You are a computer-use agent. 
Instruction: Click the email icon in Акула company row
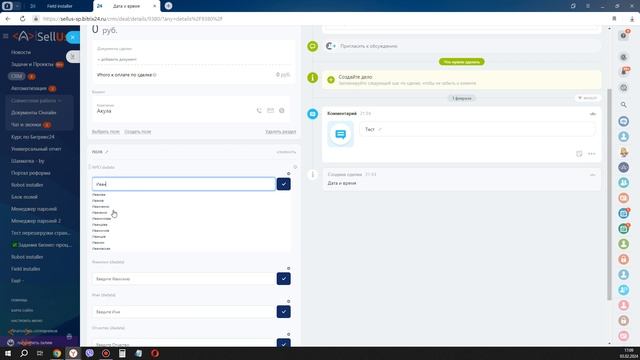[x=270, y=111]
